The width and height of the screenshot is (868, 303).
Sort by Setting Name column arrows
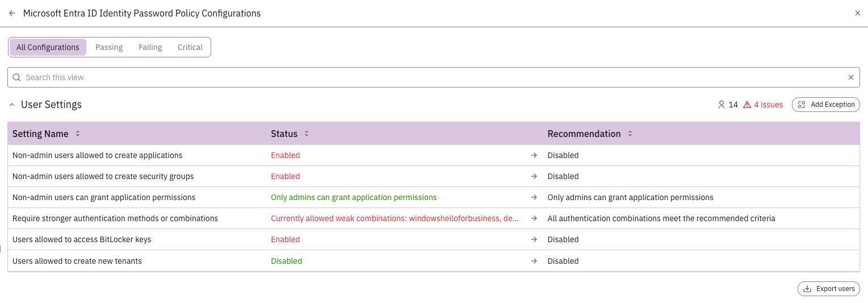pos(78,134)
